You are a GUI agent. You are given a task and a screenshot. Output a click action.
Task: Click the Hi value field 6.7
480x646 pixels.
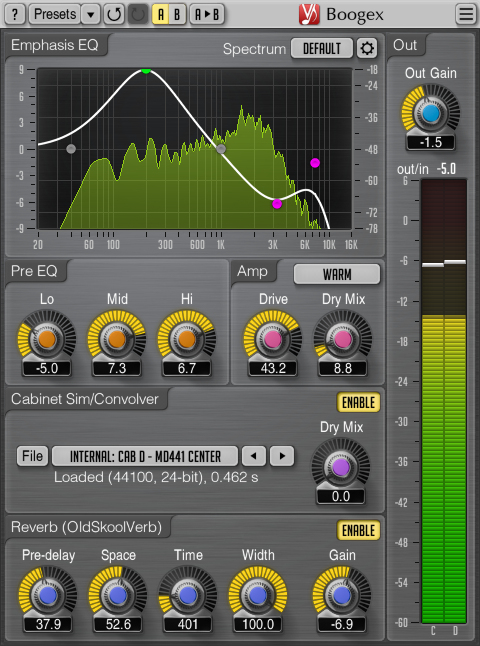coord(187,368)
